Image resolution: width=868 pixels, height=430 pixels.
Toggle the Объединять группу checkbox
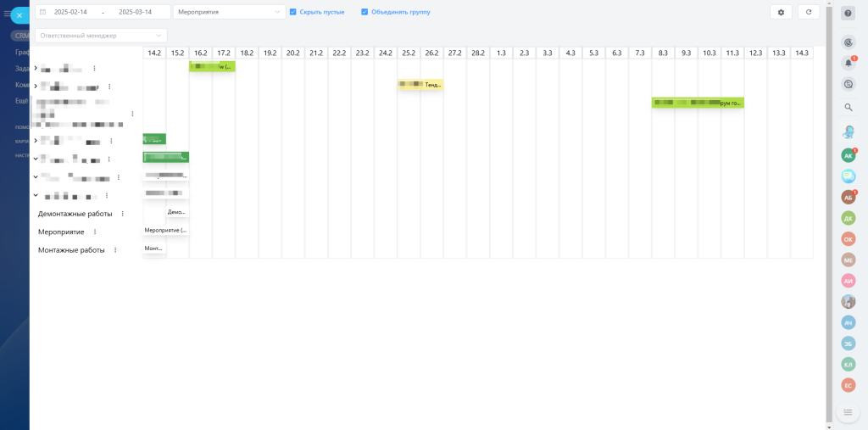point(364,12)
